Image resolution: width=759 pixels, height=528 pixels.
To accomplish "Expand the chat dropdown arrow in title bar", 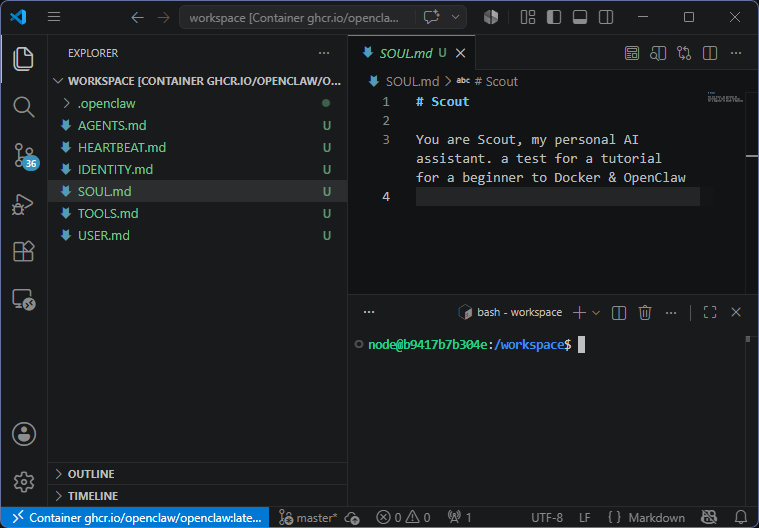I will (x=455, y=17).
